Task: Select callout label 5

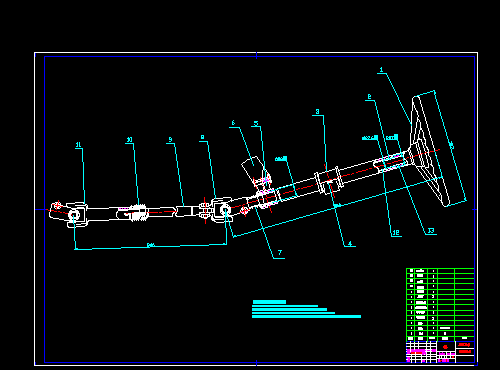Action: 256,123
